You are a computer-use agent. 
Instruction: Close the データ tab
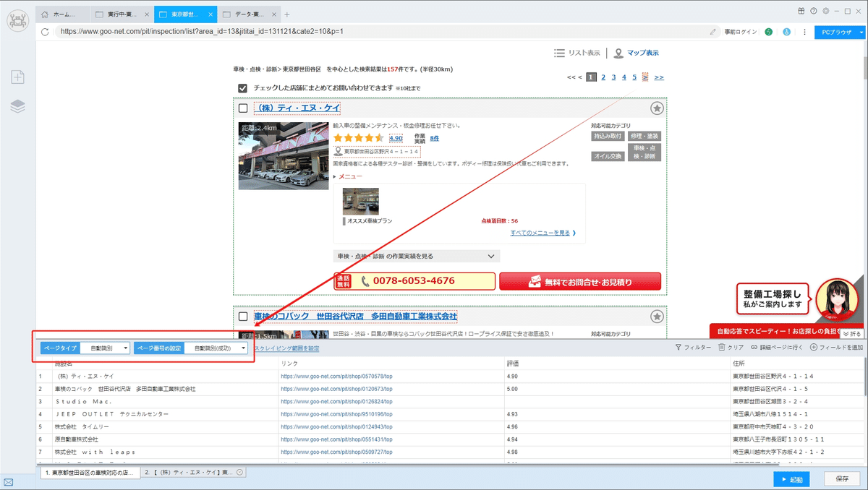[x=275, y=14]
